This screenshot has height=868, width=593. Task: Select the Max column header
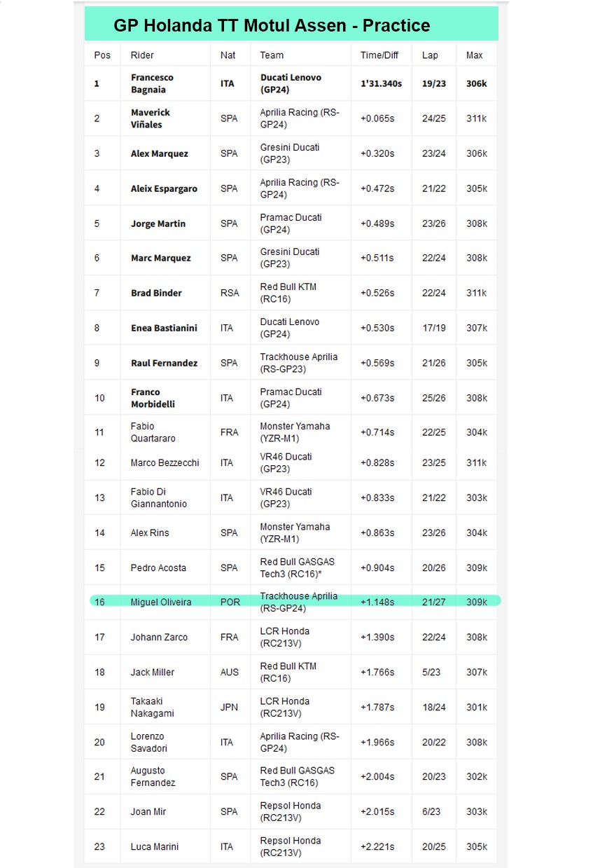tap(474, 55)
